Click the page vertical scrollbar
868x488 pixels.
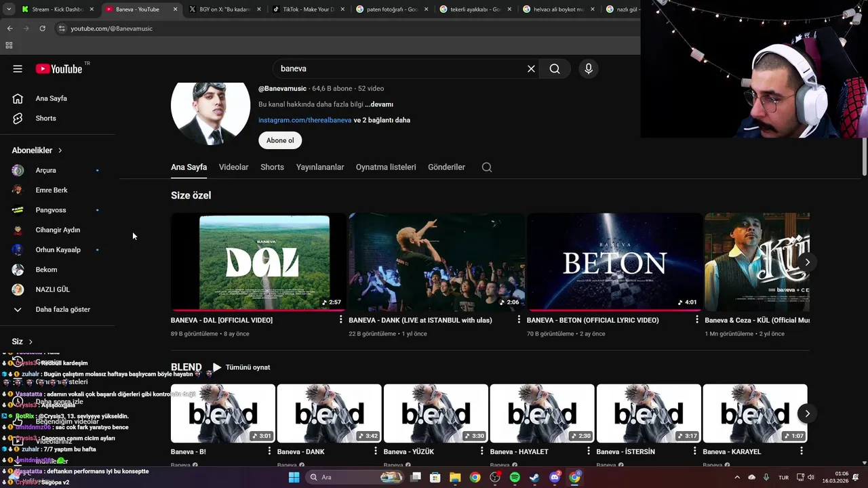(x=864, y=157)
